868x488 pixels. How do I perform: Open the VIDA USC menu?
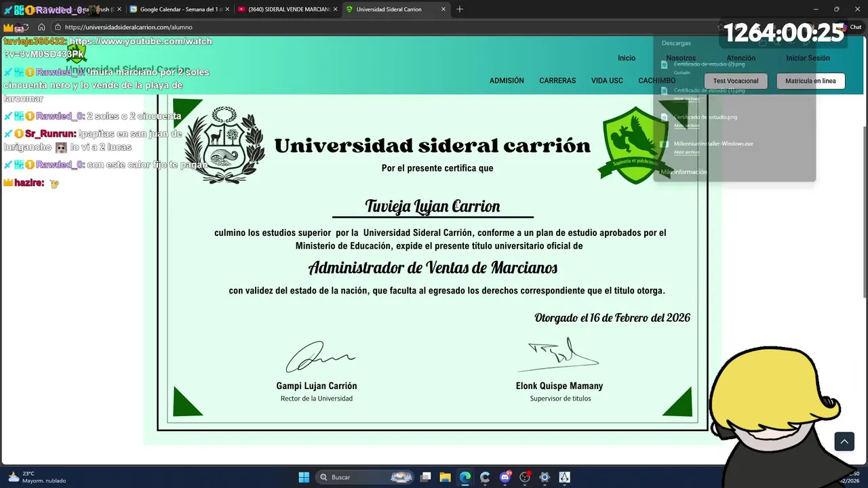click(607, 81)
